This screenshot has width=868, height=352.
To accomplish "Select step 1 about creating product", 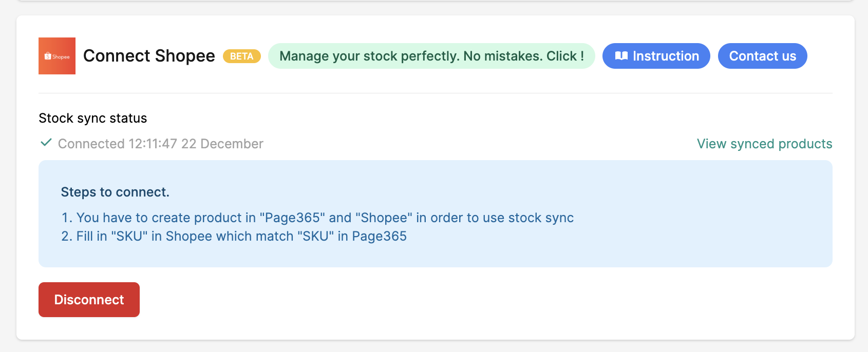I will (317, 218).
